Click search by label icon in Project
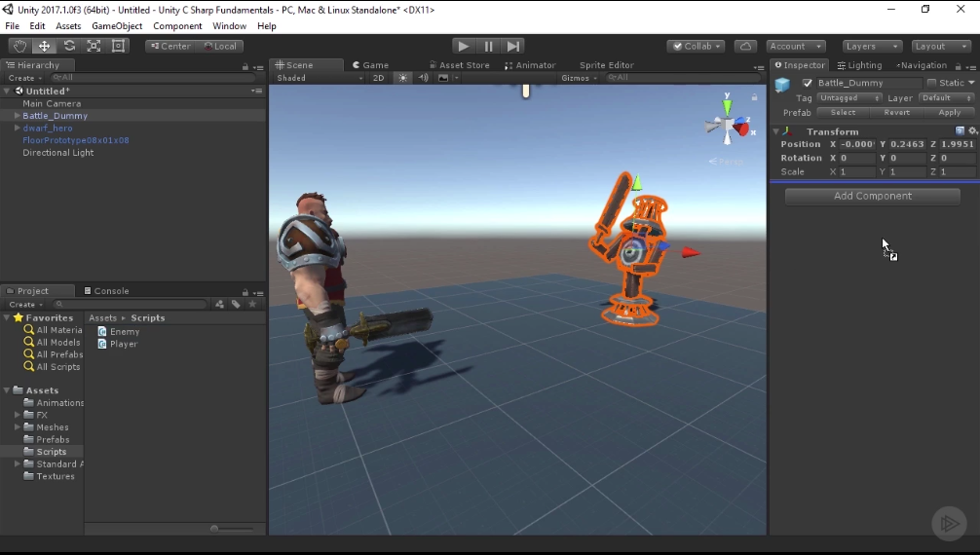 pos(236,305)
